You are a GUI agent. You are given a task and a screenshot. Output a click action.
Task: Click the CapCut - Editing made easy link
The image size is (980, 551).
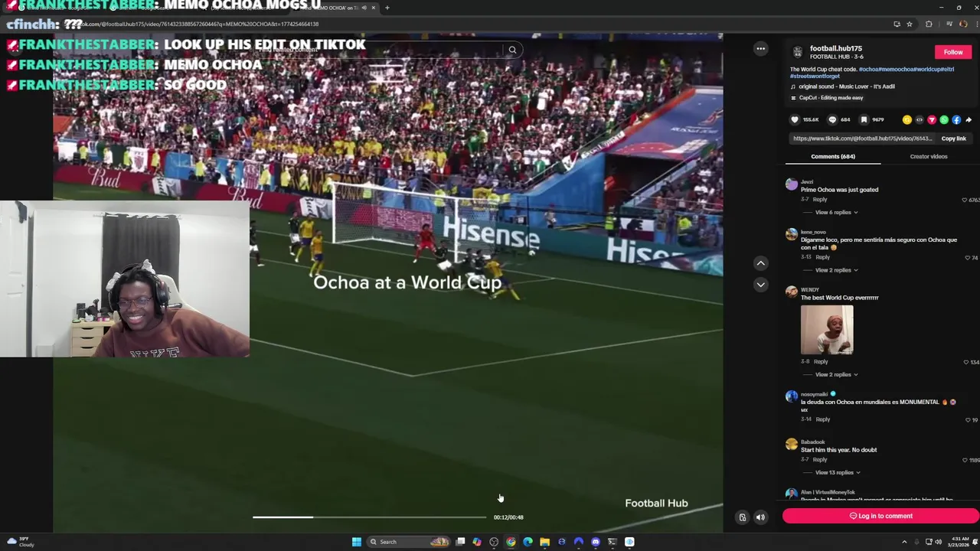pyautogui.click(x=831, y=98)
